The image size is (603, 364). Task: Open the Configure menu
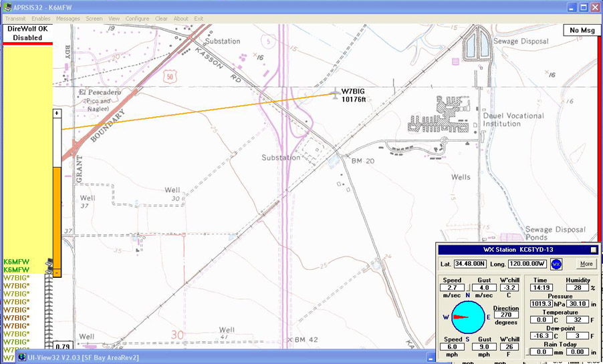pos(137,19)
